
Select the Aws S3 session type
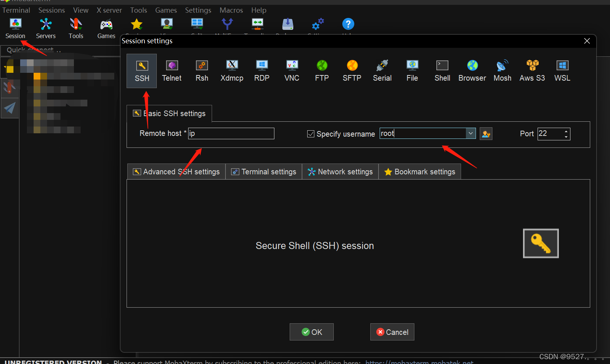coord(532,71)
